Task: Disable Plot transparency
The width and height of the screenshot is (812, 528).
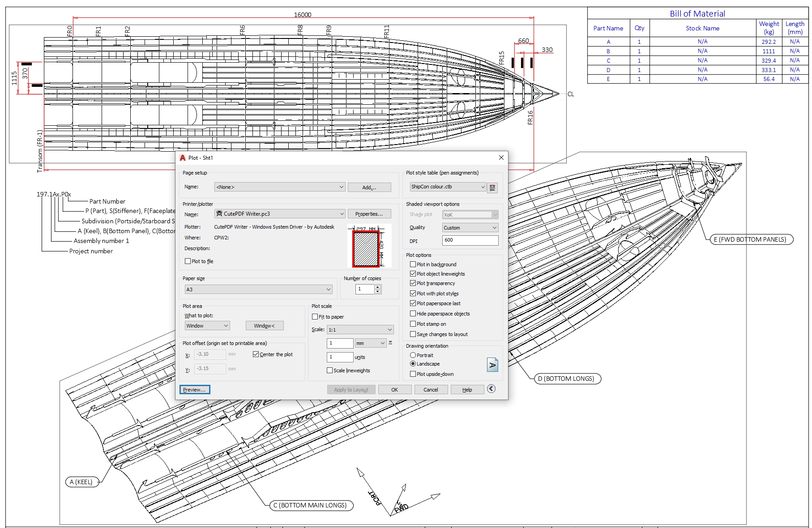Action: (413, 283)
